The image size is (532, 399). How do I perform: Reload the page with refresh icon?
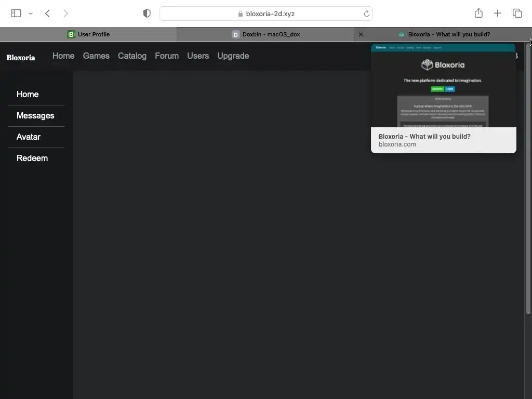(x=366, y=14)
